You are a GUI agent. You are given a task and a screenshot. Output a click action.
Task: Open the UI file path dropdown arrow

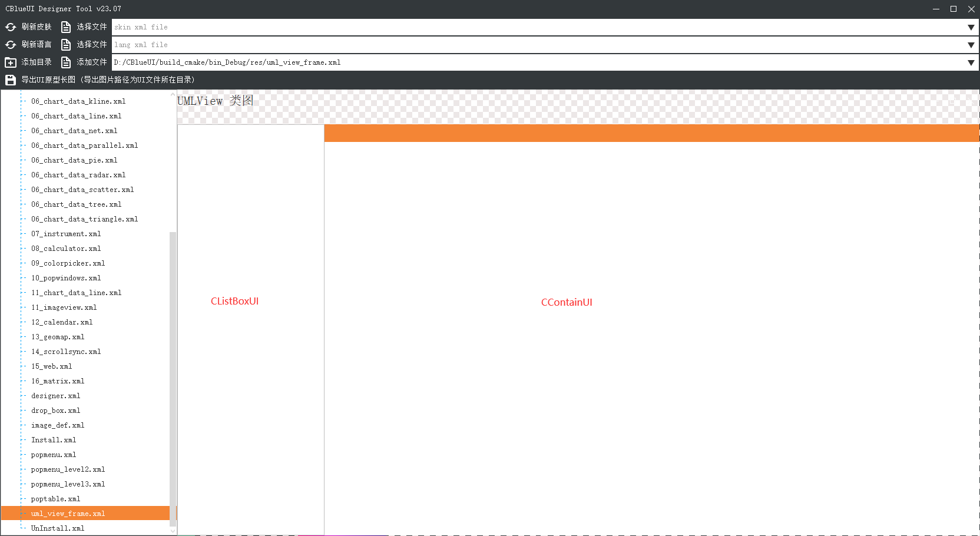971,62
